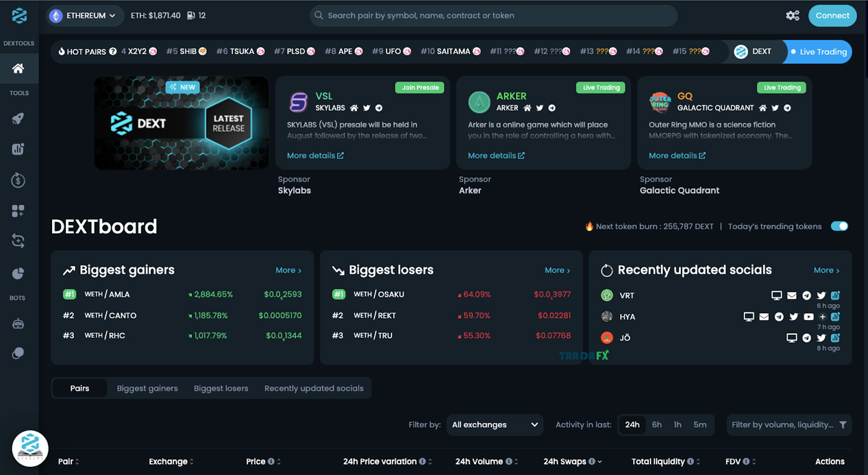Open the dollar coin sidebar icon
This screenshot has width=868, height=475.
18,180
